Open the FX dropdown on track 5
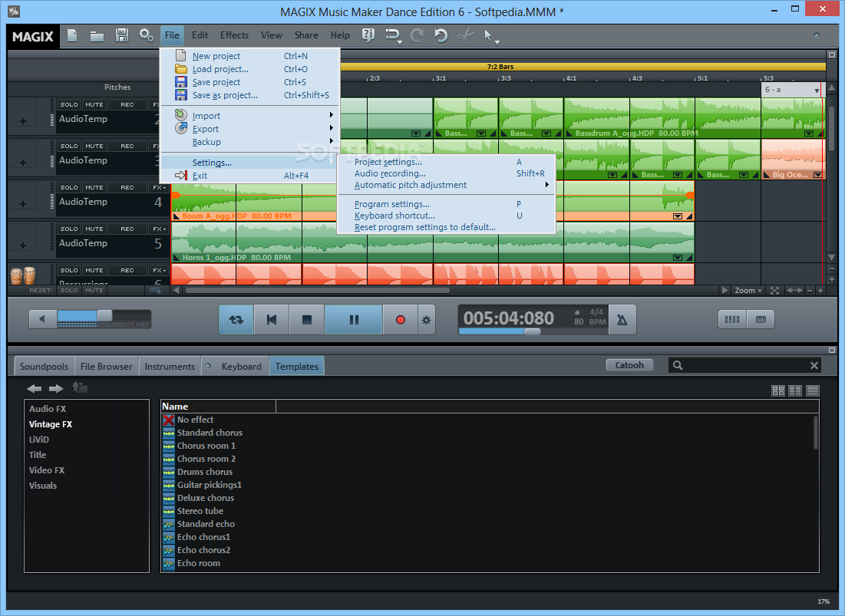Screen dimensions: 845x616 (159, 229)
